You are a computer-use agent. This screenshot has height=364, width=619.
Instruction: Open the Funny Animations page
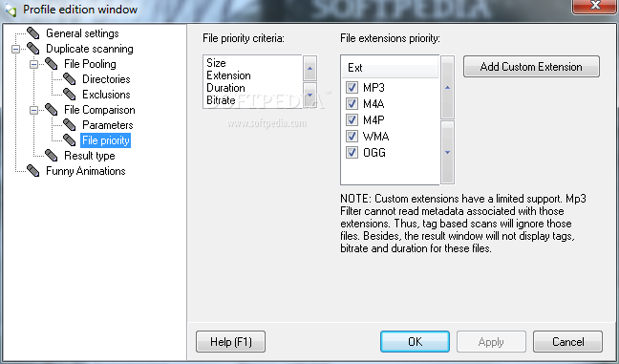86,171
